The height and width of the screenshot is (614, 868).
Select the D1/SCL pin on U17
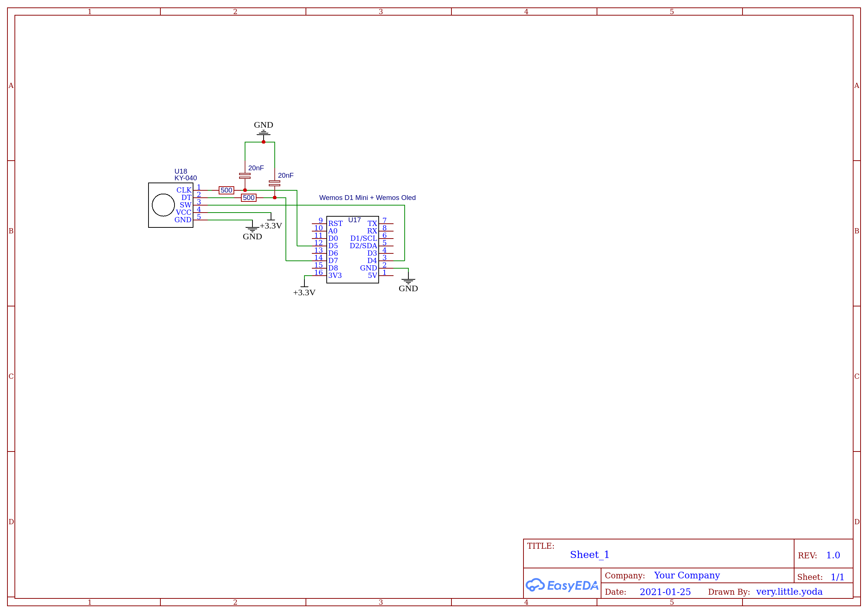[x=363, y=238]
